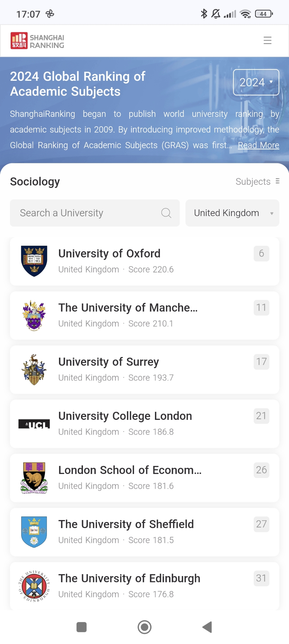Open the United Kingdom country dropdown
This screenshot has width=289, height=644.
[x=232, y=213]
